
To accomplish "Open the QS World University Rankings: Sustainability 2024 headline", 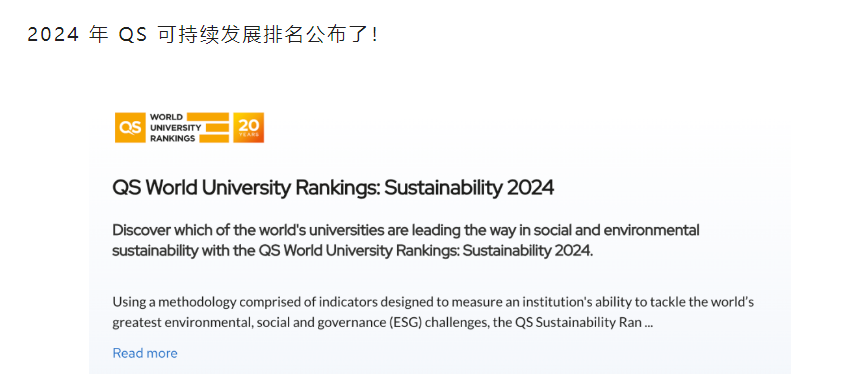I will (x=333, y=187).
